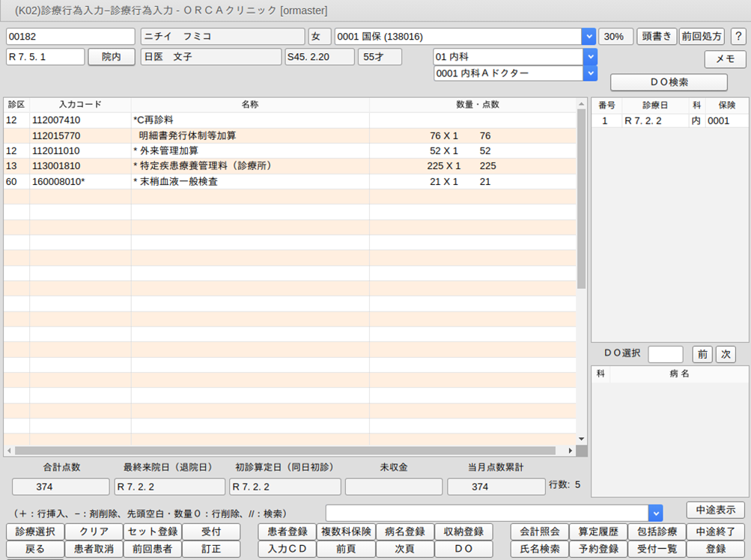The image size is (751, 560).
Task: Click the 前 button beside DO選択
Action: click(702, 354)
